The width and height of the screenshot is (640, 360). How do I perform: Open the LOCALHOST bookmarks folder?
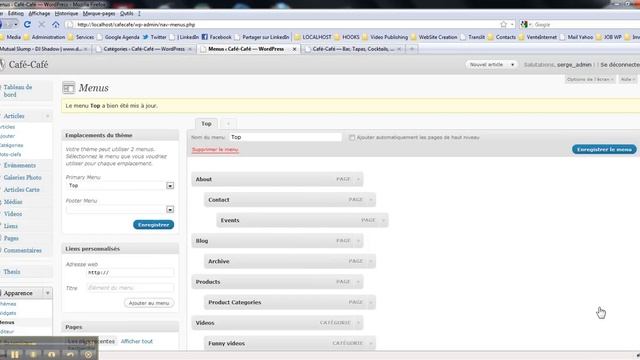click(x=313, y=37)
